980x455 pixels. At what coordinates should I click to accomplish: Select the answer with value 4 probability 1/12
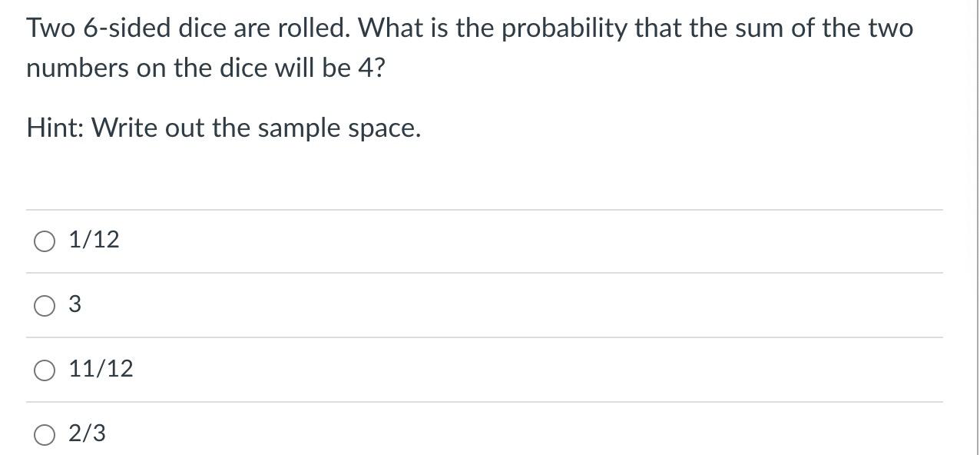point(45,241)
